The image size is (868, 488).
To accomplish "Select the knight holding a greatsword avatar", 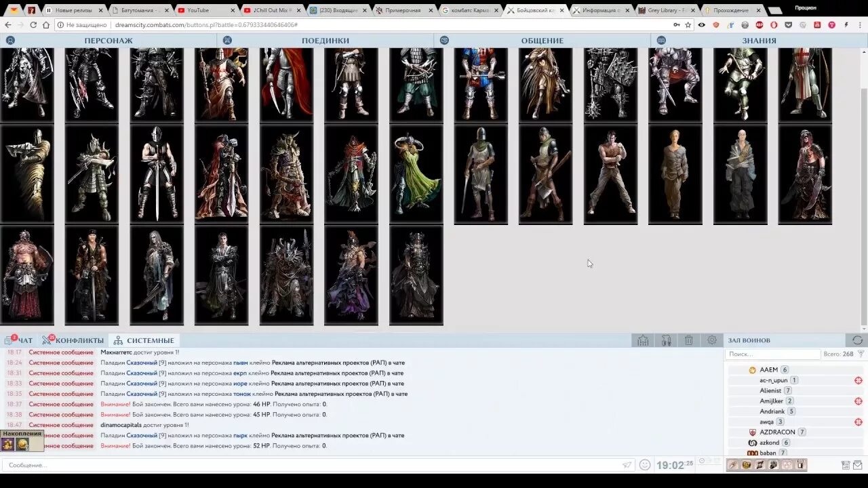I will pos(157,174).
